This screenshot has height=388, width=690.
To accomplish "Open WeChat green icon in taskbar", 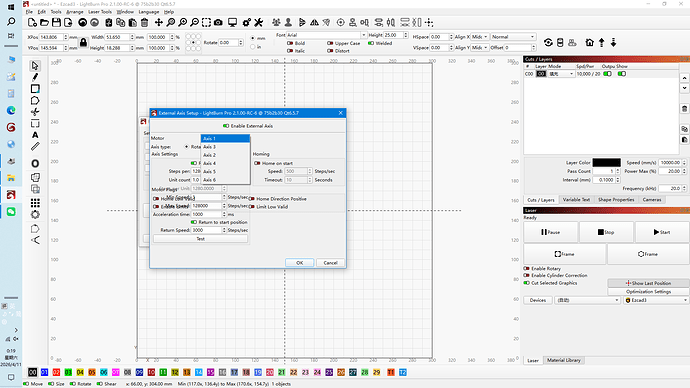I will coord(11,212).
